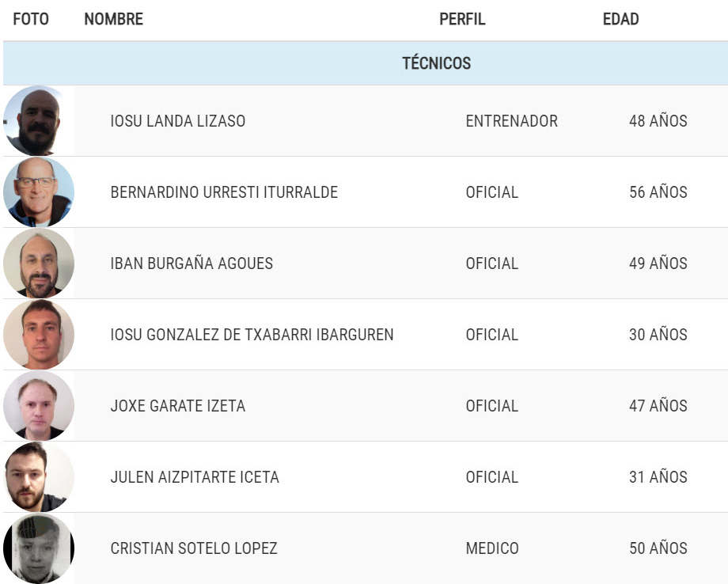The image size is (728, 584).
Task: Click the NOMBRE column header
Action: [x=114, y=19]
